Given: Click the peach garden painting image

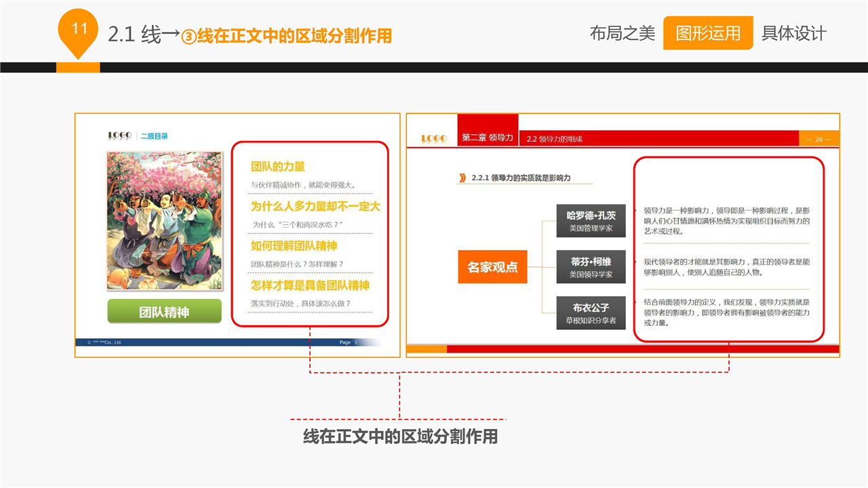Looking at the screenshot, I should 164,221.
